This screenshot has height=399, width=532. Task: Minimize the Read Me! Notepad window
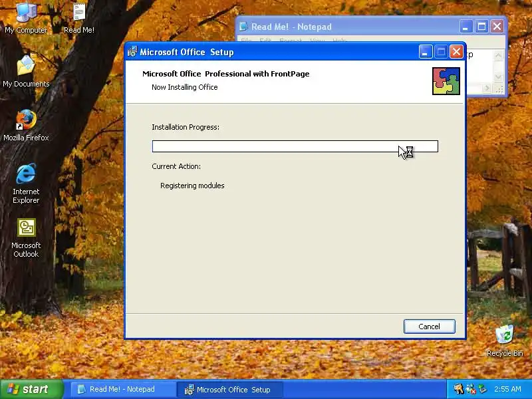pos(466,27)
